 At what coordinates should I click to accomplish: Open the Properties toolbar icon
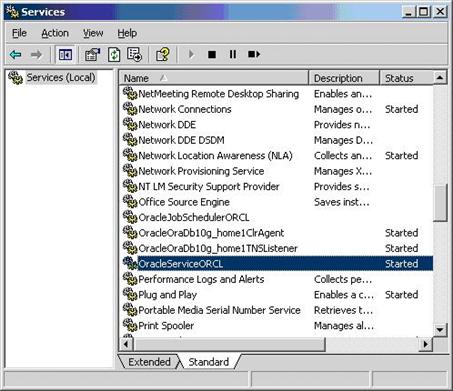(x=93, y=54)
